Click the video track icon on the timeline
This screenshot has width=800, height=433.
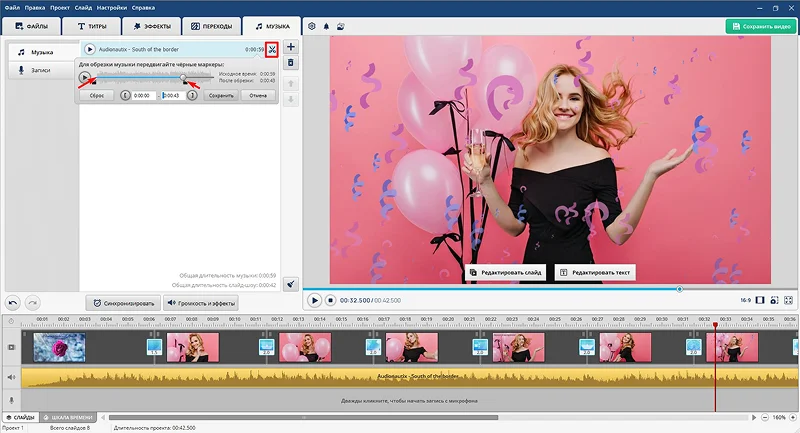pyautogui.click(x=11, y=347)
